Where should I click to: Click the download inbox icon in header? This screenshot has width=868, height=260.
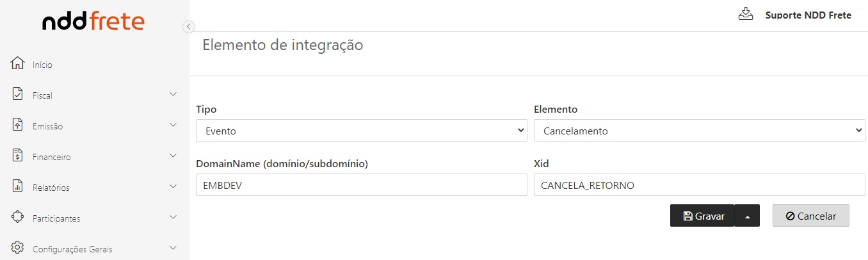(x=746, y=14)
